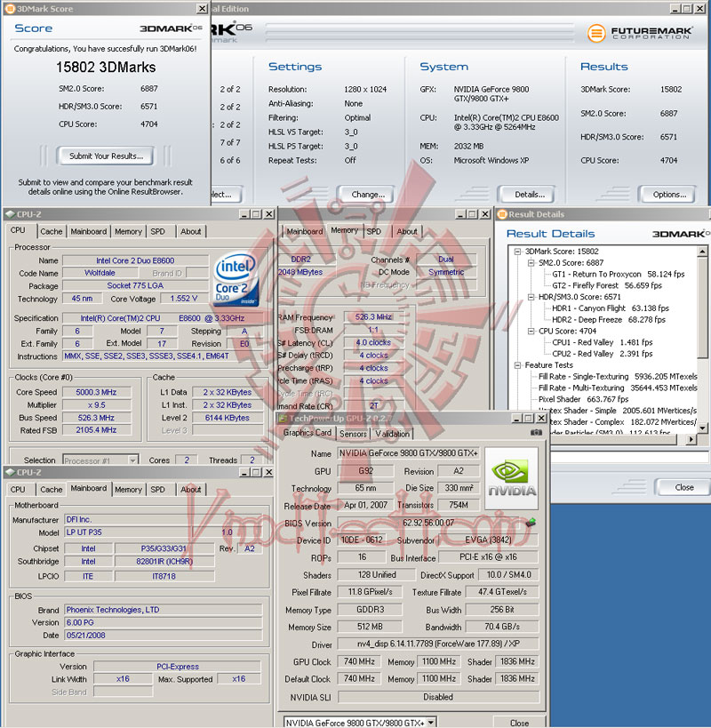Click the Change... settings button

[368, 195]
